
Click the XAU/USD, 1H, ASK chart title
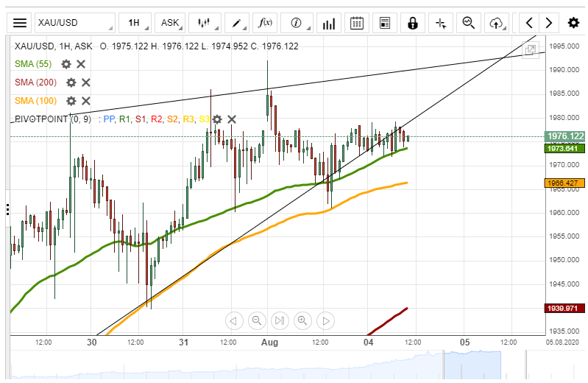pyautogui.click(x=53, y=46)
